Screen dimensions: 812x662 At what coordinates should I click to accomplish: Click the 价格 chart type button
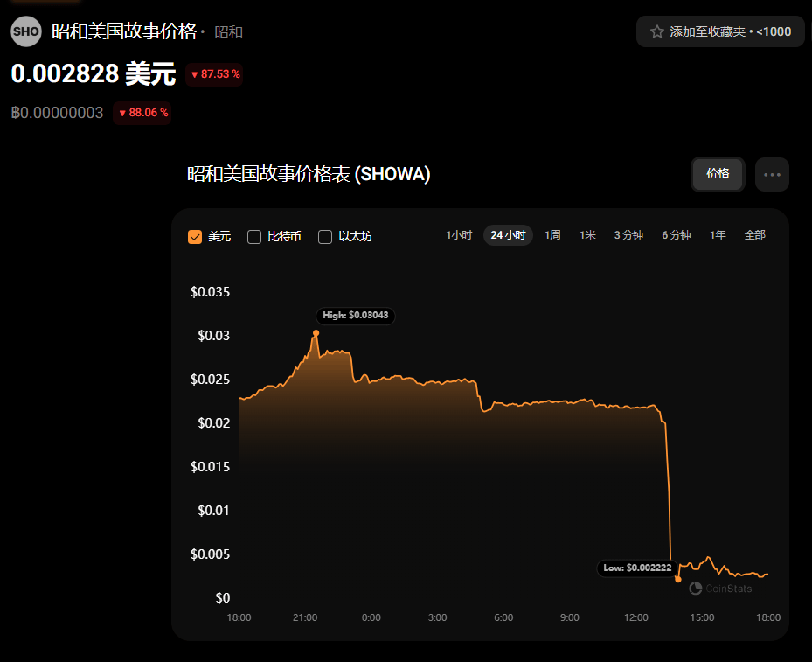coord(718,174)
